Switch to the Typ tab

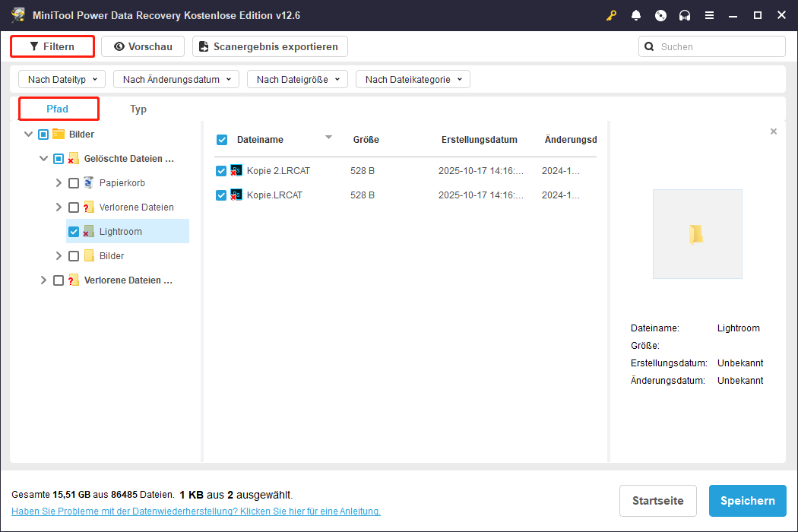coord(138,109)
